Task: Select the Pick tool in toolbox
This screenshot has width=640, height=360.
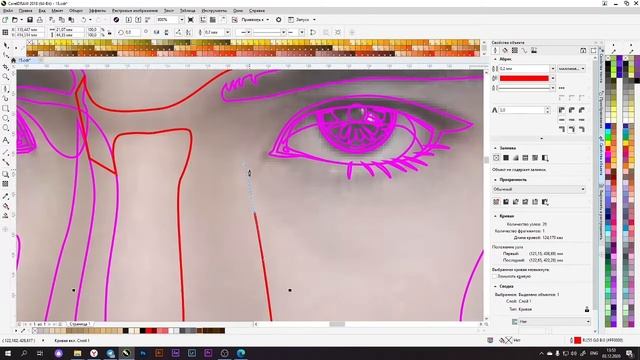Action: point(6,46)
